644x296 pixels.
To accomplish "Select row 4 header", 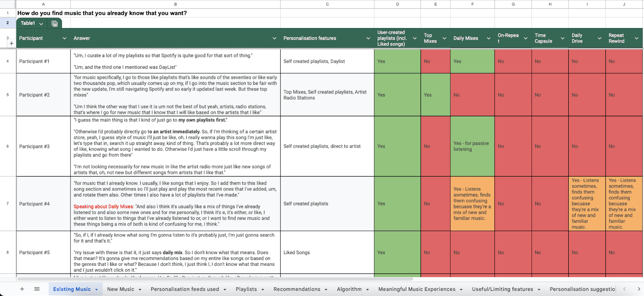I will pyautogui.click(x=8, y=61).
